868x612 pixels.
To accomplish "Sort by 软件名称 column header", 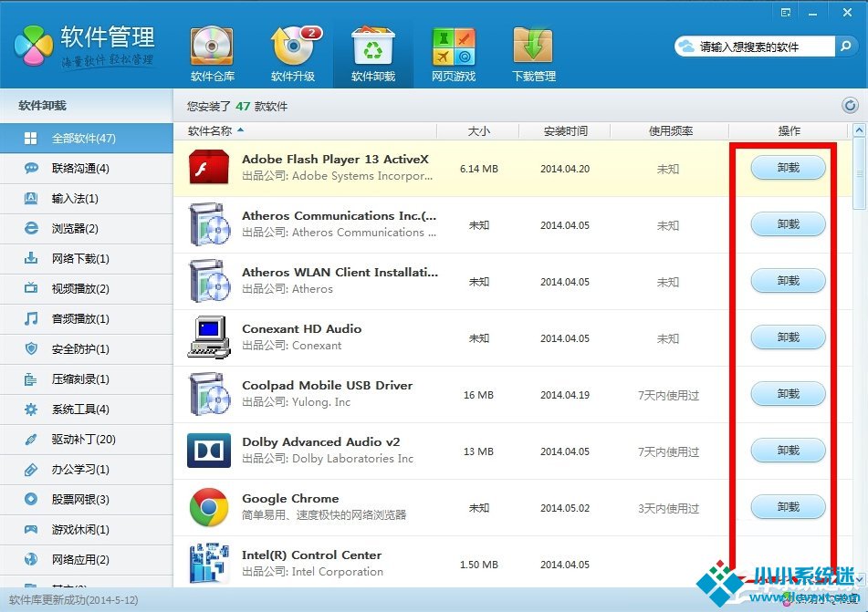I will point(305,131).
